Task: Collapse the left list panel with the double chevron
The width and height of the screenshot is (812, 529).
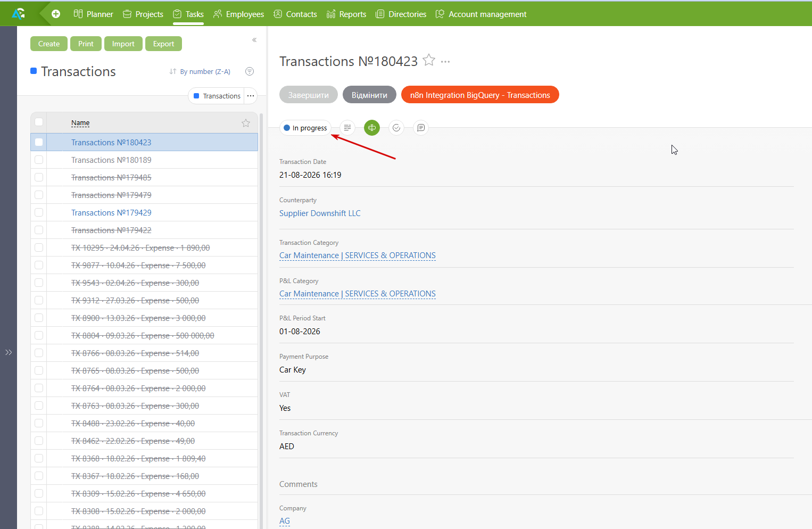Action: point(254,40)
